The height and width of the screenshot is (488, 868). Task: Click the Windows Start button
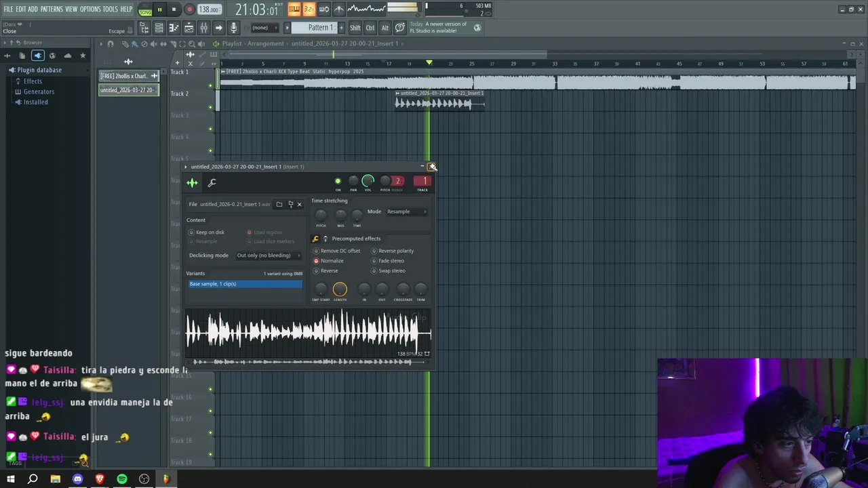point(10,479)
